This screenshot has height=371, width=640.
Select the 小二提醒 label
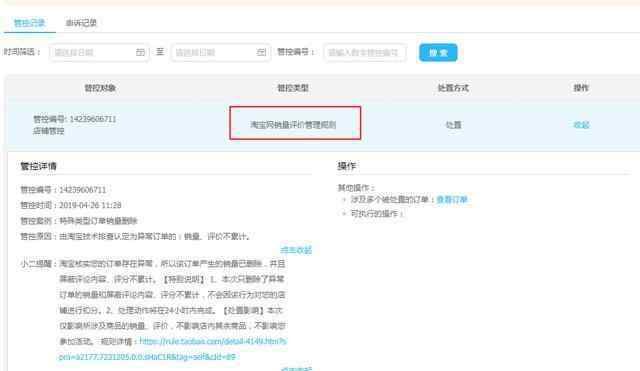38,264
